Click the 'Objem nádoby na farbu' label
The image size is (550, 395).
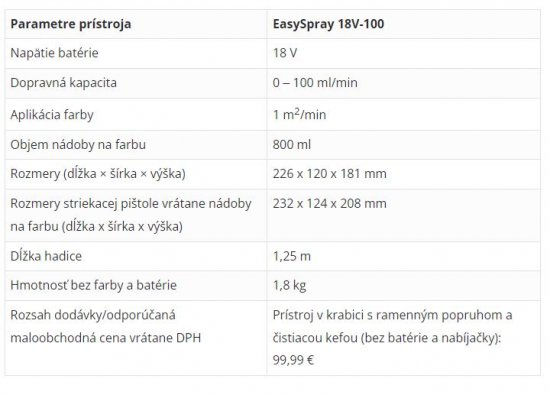78,145
